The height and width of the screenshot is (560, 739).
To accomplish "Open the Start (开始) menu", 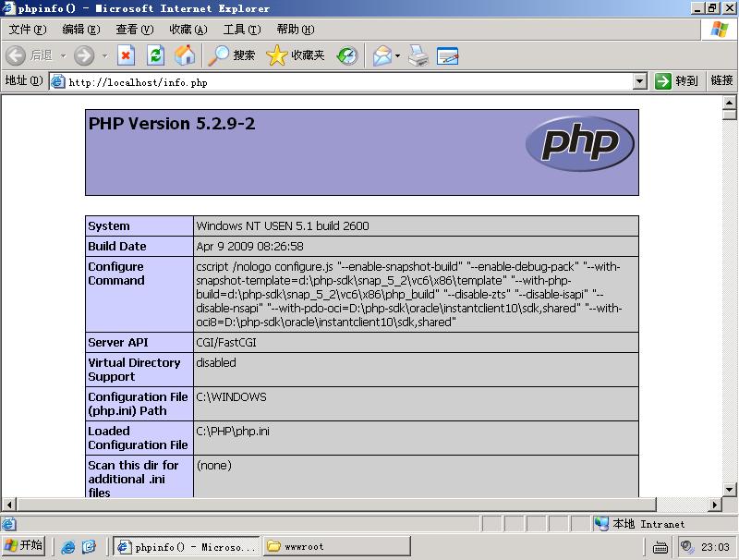I will (24, 546).
